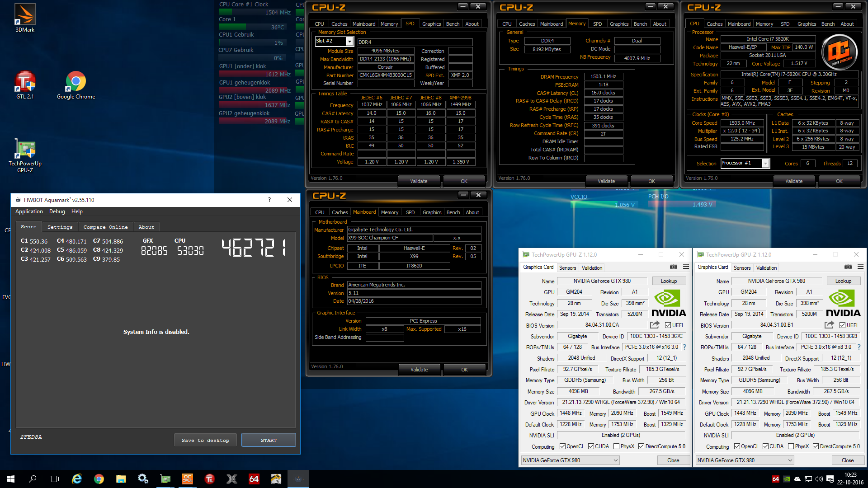Image resolution: width=868 pixels, height=488 pixels.
Task: Open the GPU selector dropdown in the right GPU-Z
Action: (x=745, y=460)
